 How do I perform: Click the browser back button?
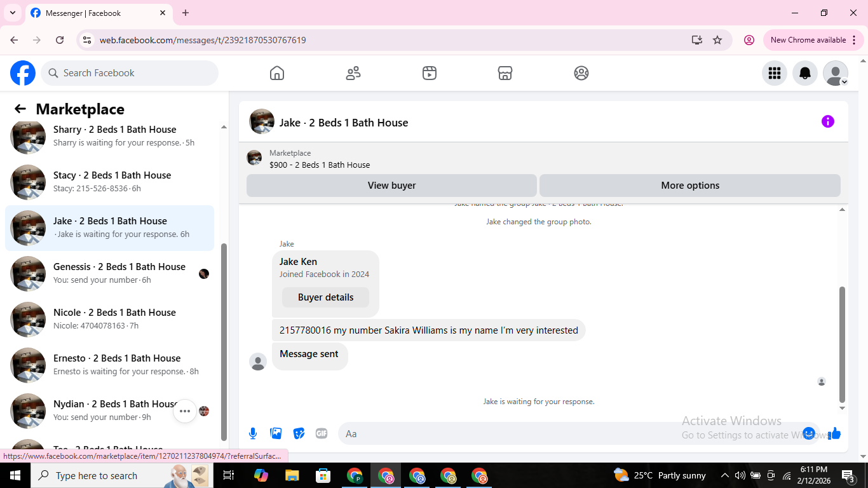point(14,40)
